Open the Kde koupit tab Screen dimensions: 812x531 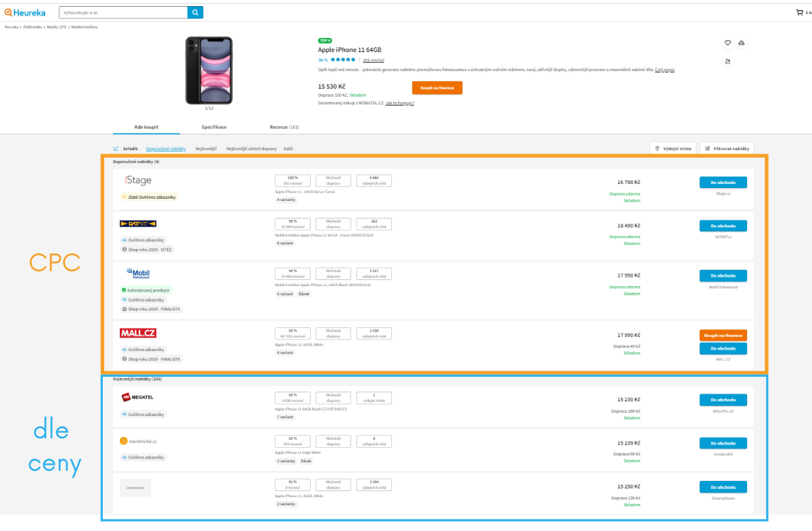(x=146, y=126)
